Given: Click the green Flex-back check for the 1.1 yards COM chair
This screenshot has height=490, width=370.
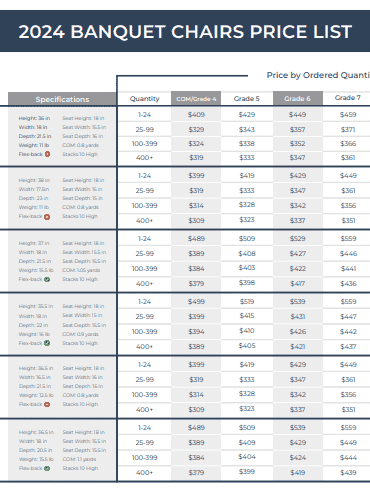Looking at the screenshot, I should 47,468.
